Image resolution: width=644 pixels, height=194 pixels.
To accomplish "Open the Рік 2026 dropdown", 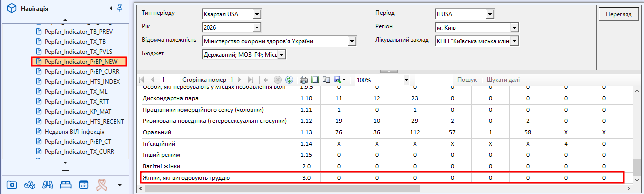I will (x=257, y=27).
